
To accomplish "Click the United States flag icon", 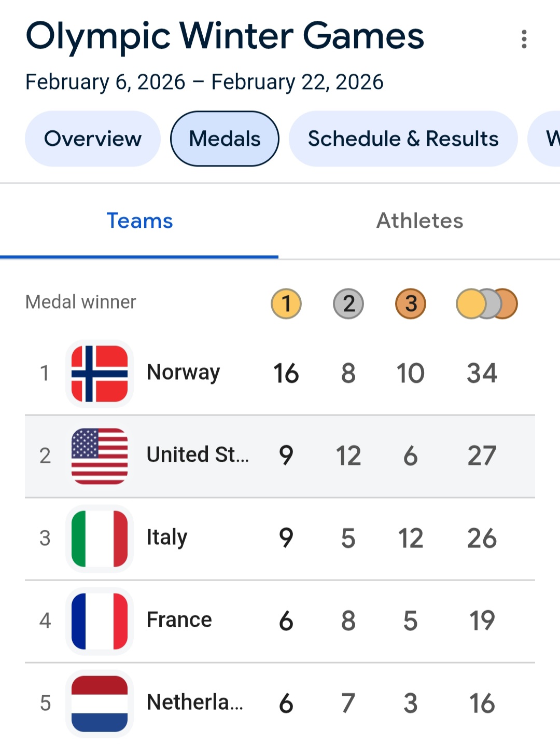I will tap(100, 456).
